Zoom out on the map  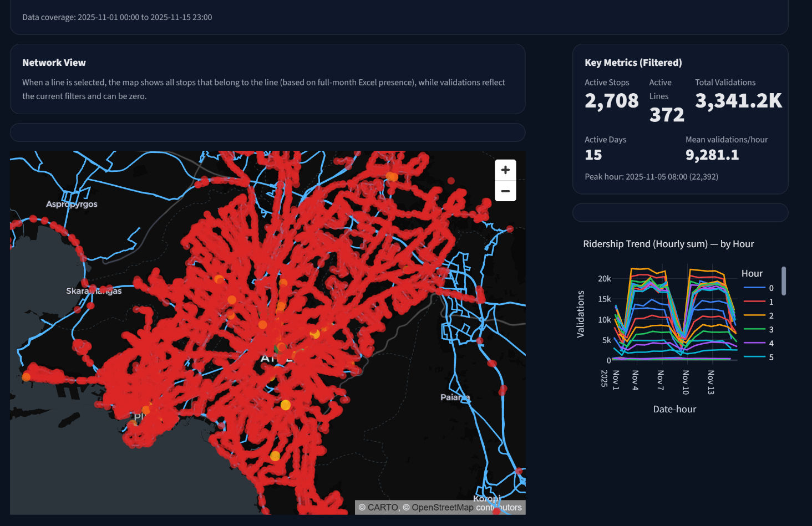click(x=505, y=191)
